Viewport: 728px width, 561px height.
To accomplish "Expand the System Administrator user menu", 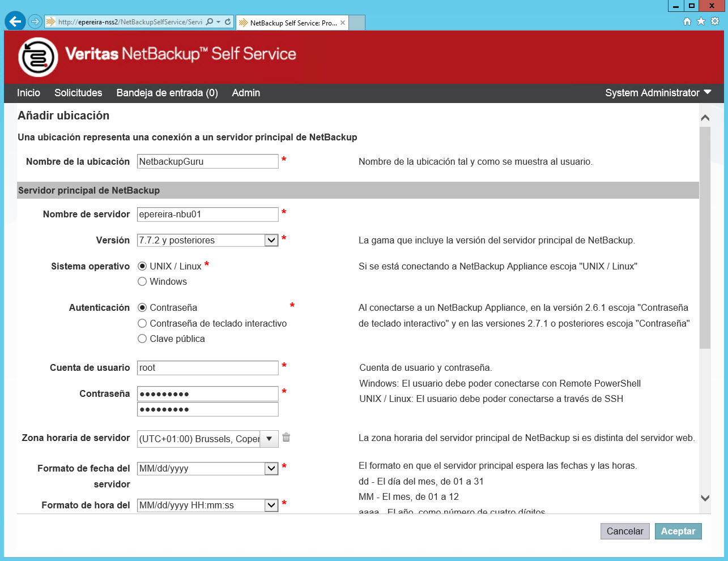I will 658,93.
